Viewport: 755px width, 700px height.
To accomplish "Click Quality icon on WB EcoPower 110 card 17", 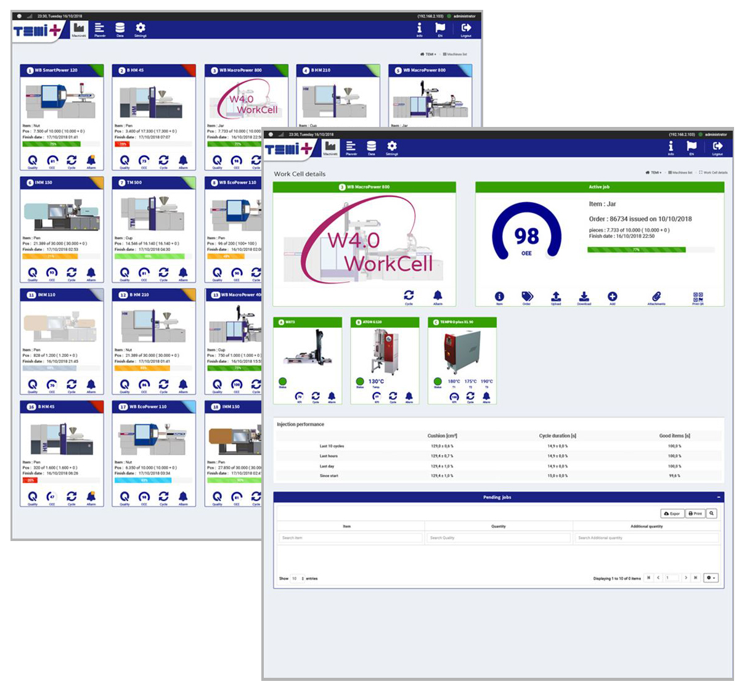I will (x=124, y=498).
